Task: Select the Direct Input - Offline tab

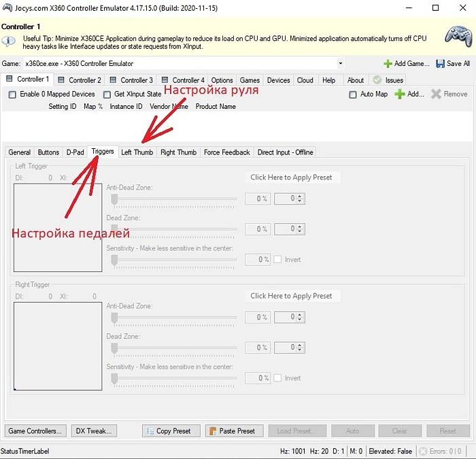Action: (x=285, y=152)
